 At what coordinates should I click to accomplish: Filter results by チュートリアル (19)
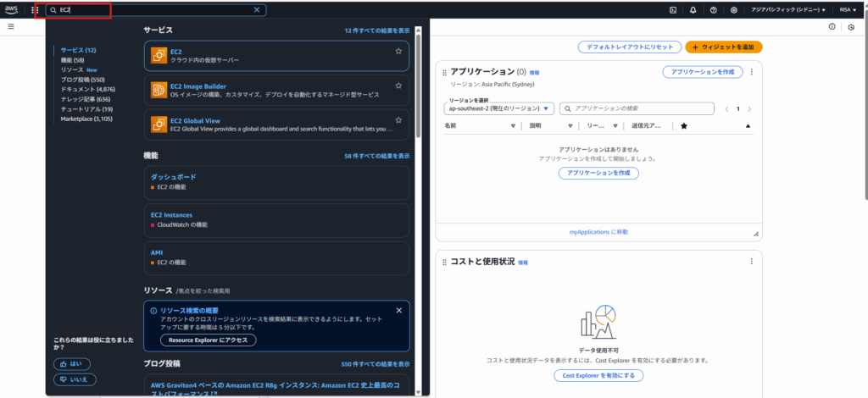tap(87, 109)
